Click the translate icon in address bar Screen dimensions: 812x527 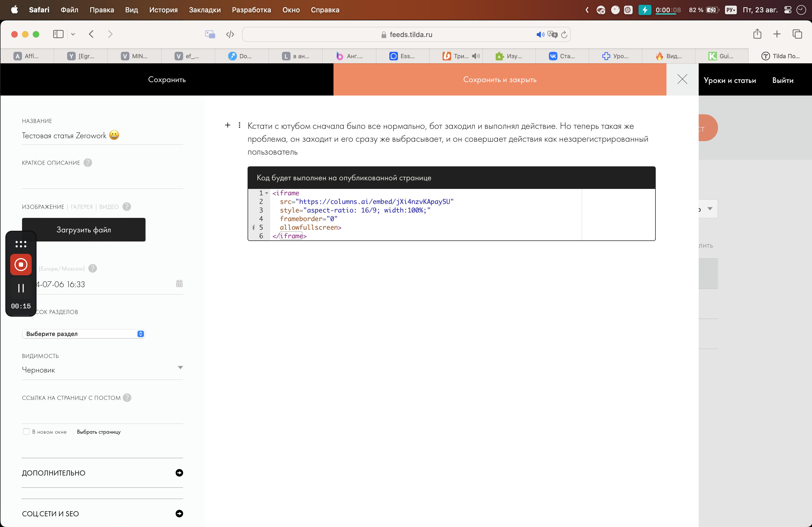point(552,34)
